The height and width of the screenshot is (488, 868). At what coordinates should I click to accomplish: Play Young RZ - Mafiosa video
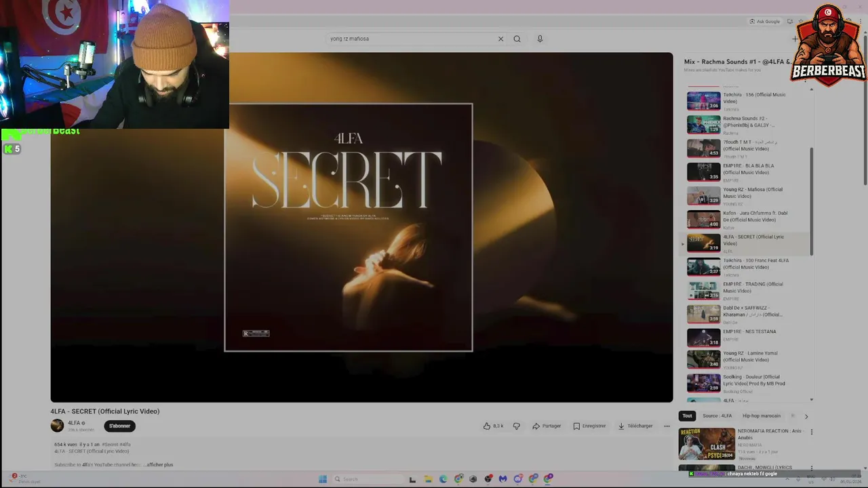pos(746,196)
